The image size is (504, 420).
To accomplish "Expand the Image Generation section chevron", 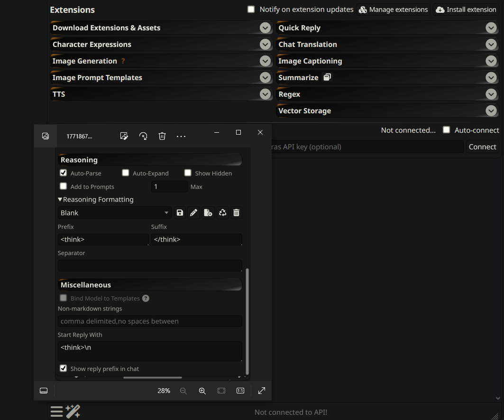I will pos(265,61).
